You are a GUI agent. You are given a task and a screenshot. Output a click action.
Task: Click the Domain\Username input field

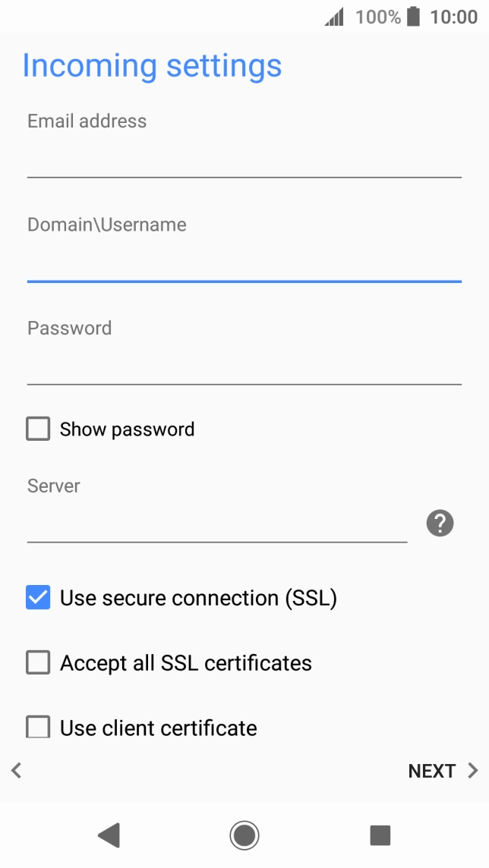[x=244, y=263]
